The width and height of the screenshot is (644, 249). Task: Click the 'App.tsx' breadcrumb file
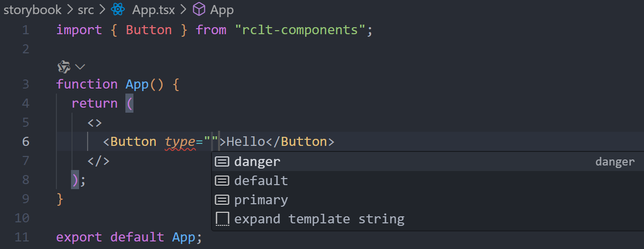[x=154, y=10]
